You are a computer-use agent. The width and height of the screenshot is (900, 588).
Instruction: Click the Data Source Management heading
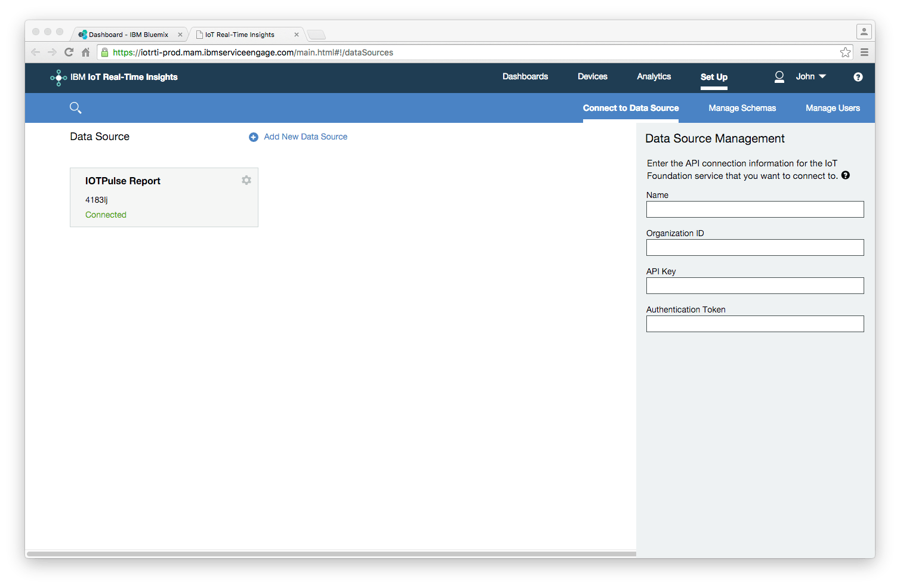715,139
